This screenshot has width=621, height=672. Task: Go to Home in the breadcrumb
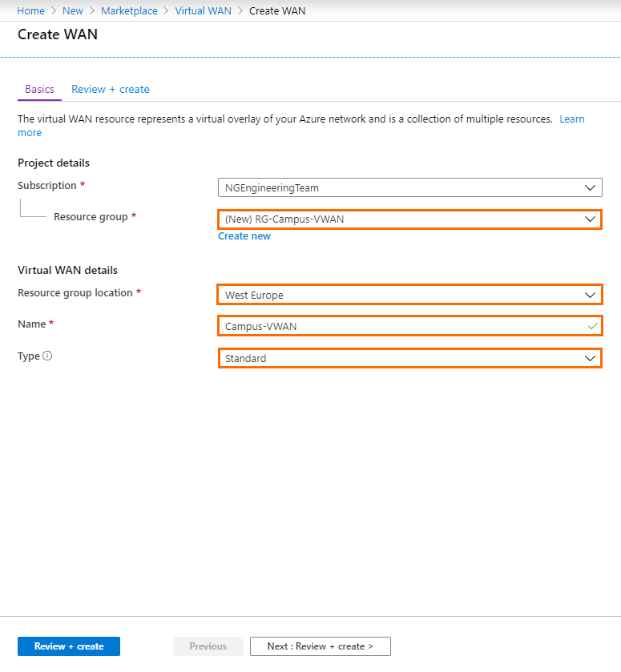pyautogui.click(x=31, y=11)
